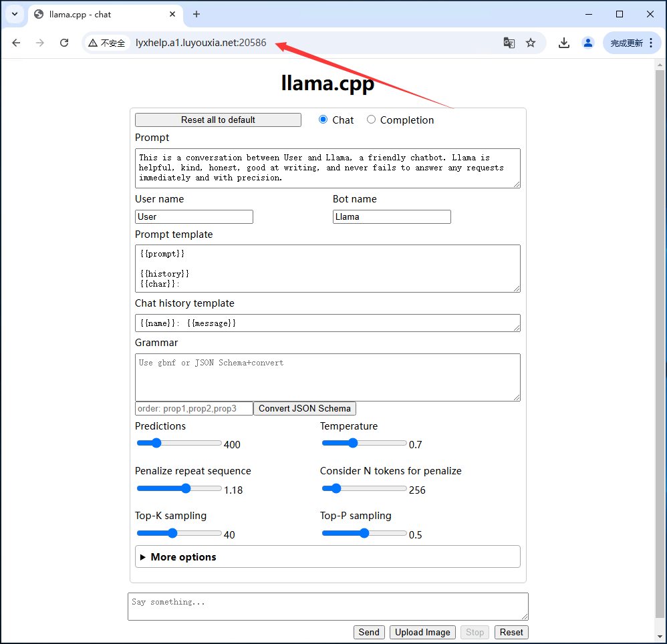Click the Bot name field
667x644 pixels.
[392, 217]
